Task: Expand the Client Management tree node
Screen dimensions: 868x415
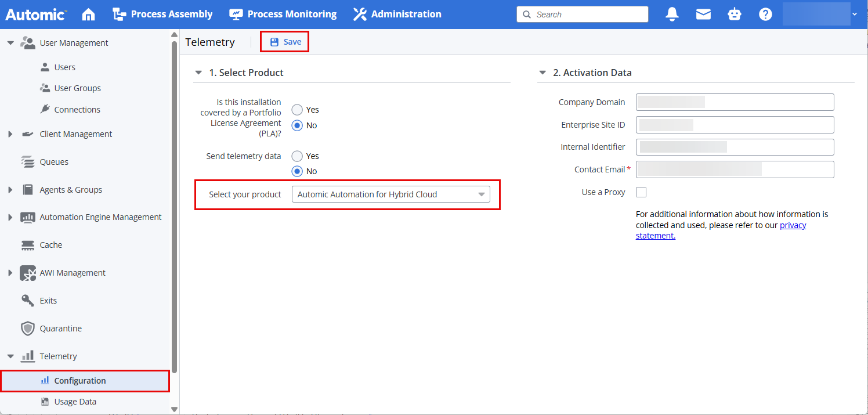Action: pos(10,134)
